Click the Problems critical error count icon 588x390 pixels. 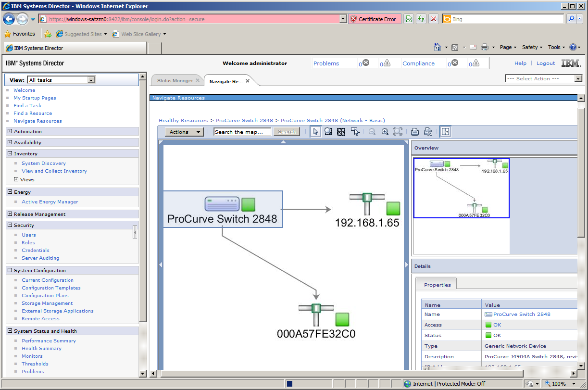tap(366, 63)
